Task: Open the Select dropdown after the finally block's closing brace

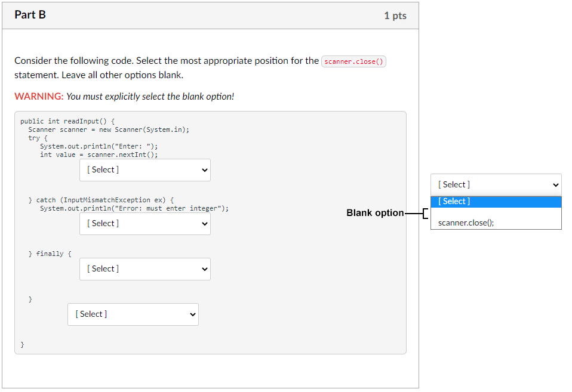Action: pos(133,314)
